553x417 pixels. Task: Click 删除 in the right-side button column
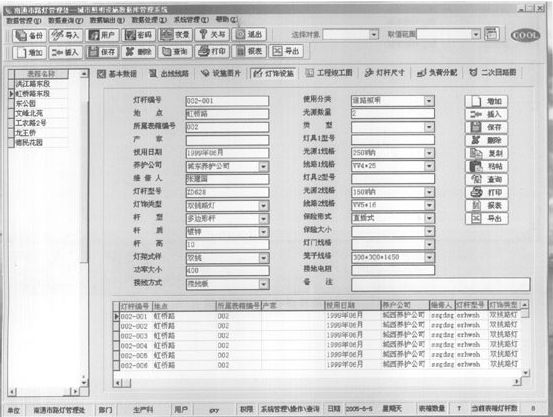[x=486, y=140]
